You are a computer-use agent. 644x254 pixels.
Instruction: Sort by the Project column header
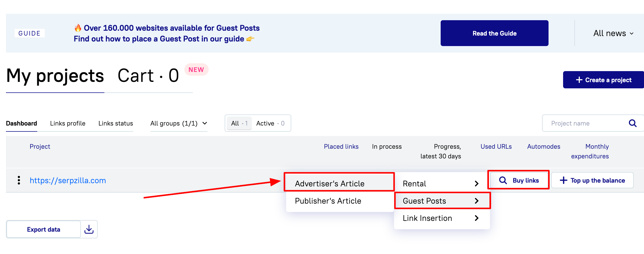[40, 147]
